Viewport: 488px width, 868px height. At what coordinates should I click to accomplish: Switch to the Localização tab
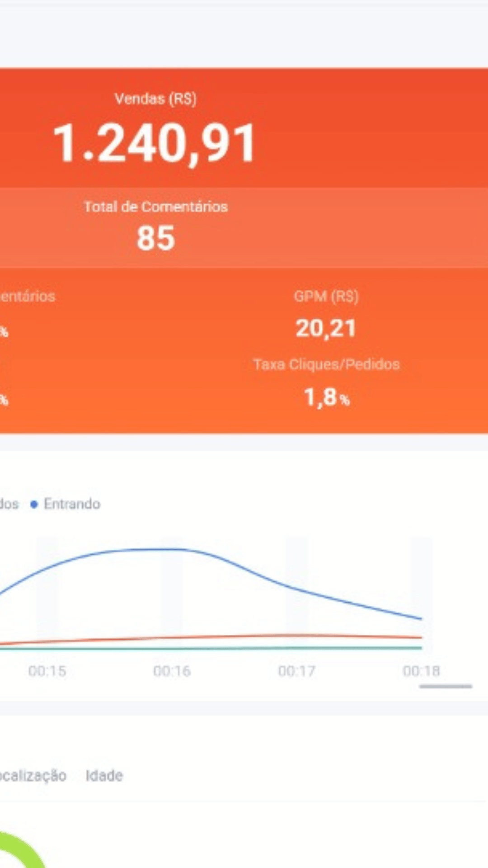point(33,776)
